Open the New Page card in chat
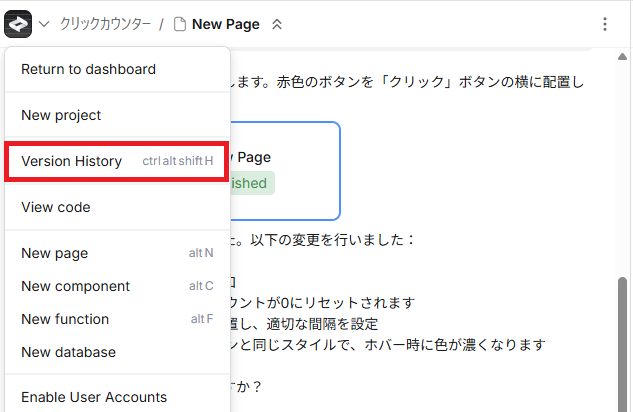Image resolution: width=633 pixels, height=412 pixels. [285, 170]
